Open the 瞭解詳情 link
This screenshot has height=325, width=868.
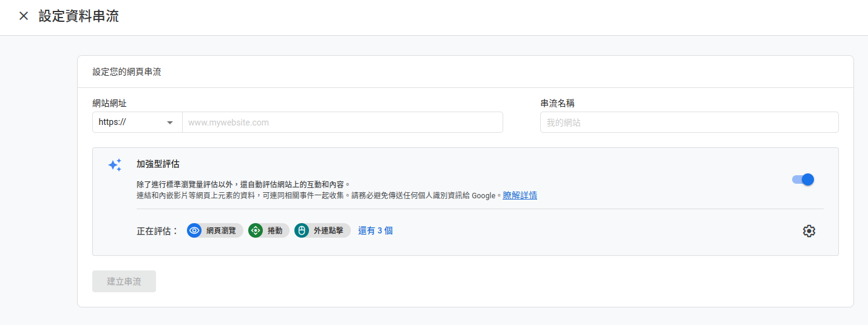520,195
